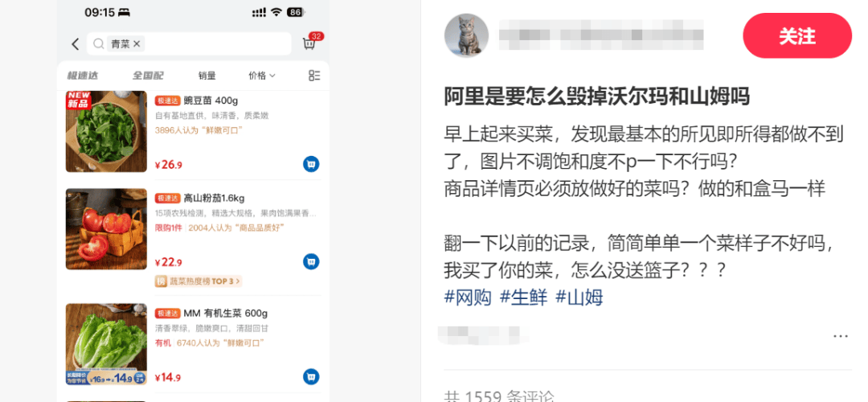The height and width of the screenshot is (402, 868).
Task: Tap the back arrow beside search bar
Action: [76, 43]
